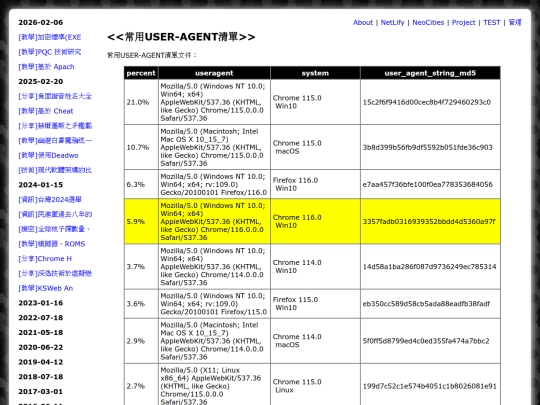Viewport: 540px width, 405px height.
Task: Select the date heading 2025-02-20
Action: click(x=41, y=82)
